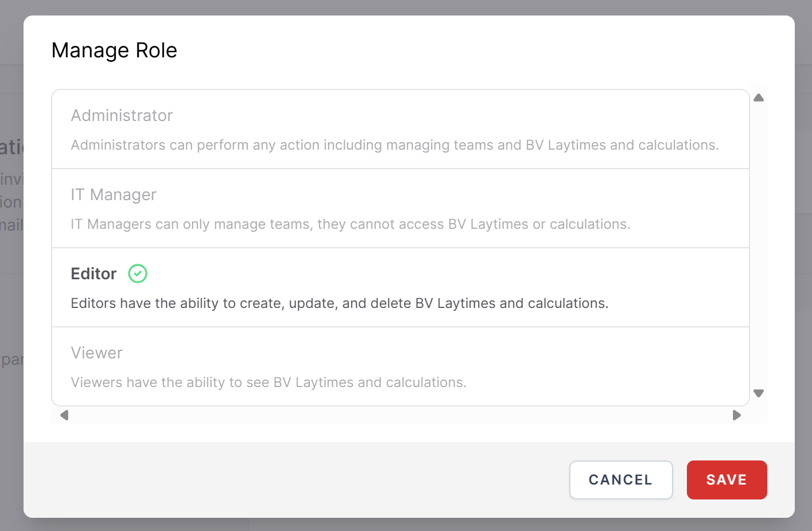Click the Viewers description text
Screen dimensions: 812x531
point(269,382)
